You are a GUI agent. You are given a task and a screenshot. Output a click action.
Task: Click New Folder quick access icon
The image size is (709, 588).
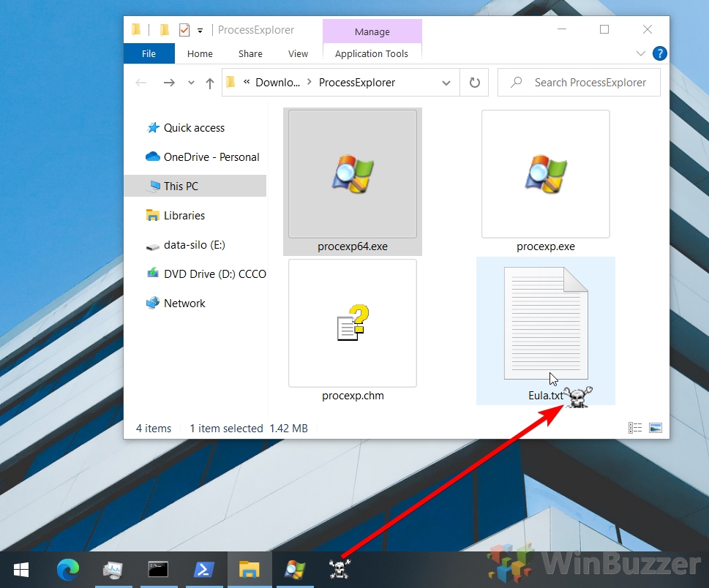[x=164, y=30]
